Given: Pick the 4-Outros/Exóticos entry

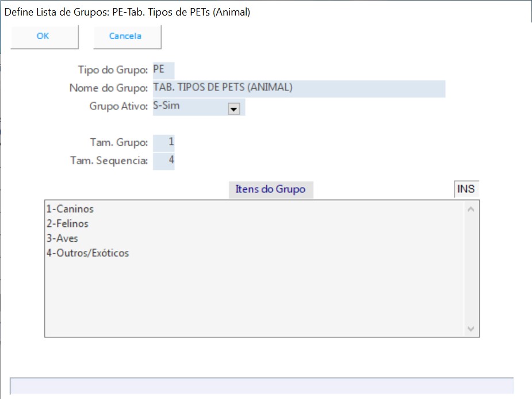Looking at the screenshot, I should pos(87,253).
